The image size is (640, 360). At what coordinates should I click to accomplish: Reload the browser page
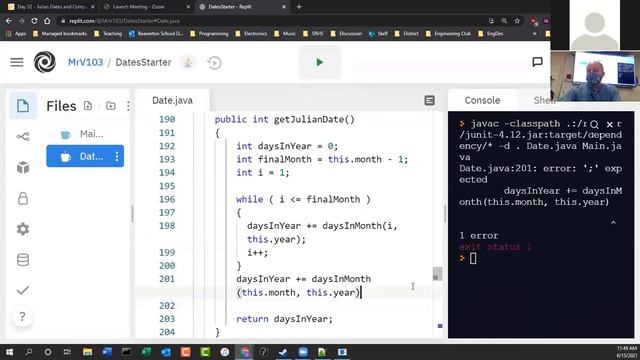34,21
